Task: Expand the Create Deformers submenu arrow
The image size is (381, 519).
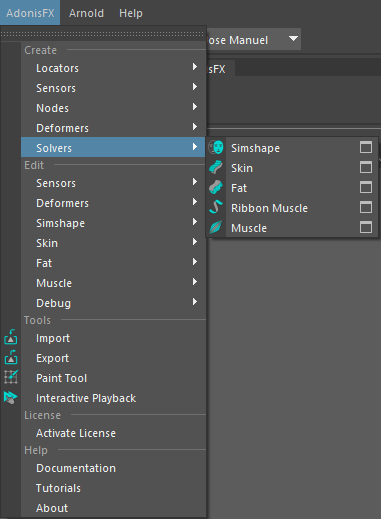Action: point(195,127)
